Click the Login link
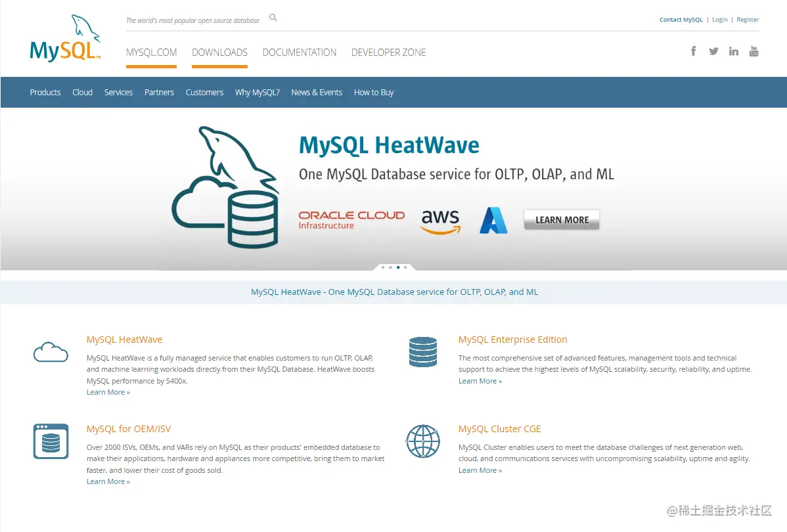Image resolution: width=787 pixels, height=532 pixels. 720,20
